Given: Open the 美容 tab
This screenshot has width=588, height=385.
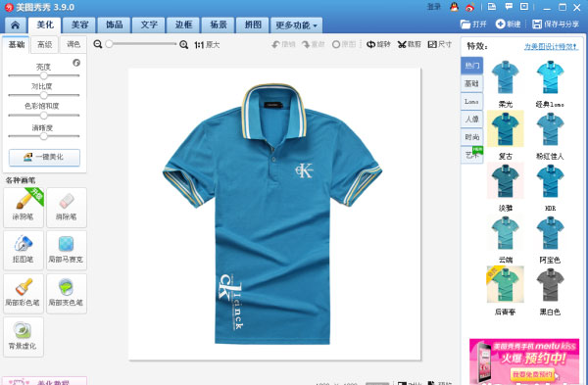Looking at the screenshot, I should pyautogui.click(x=79, y=25).
